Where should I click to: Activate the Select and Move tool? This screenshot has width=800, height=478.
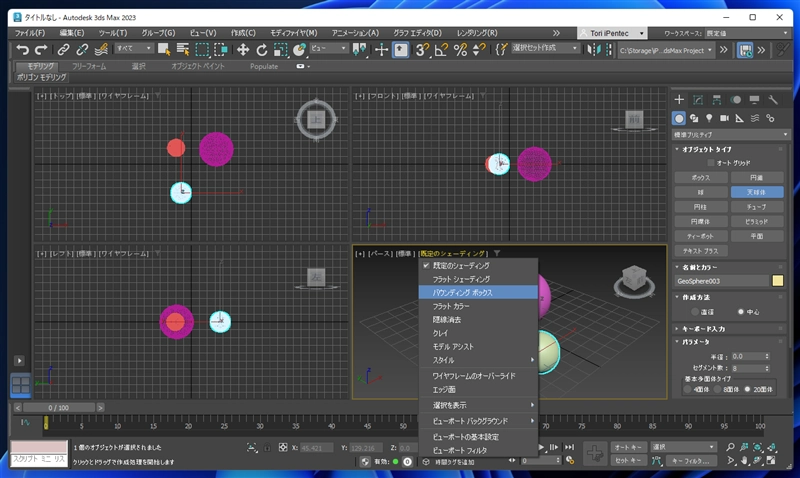click(243, 49)
